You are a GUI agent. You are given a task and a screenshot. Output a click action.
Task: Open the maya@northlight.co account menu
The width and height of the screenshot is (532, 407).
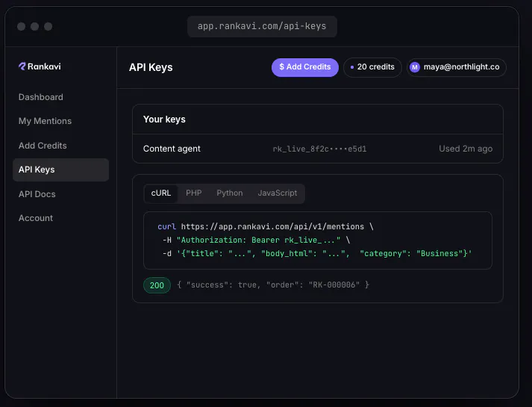click(x=457, y=67)
